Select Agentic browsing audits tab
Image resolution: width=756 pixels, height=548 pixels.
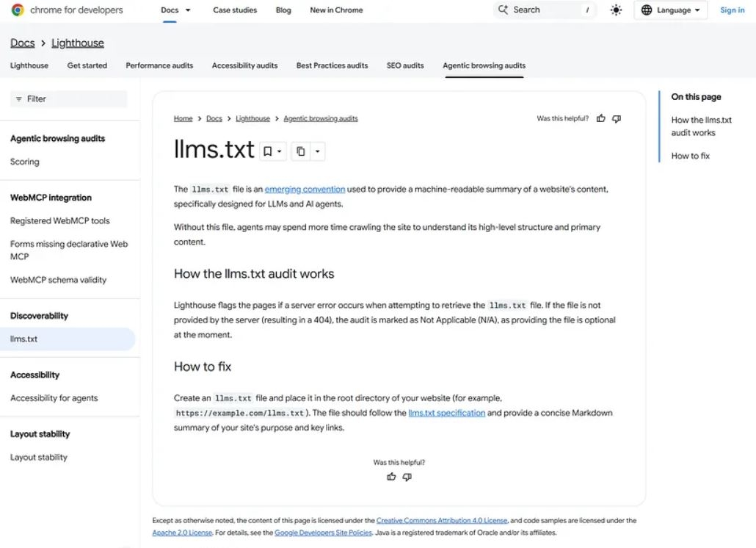tap(484, 65)
